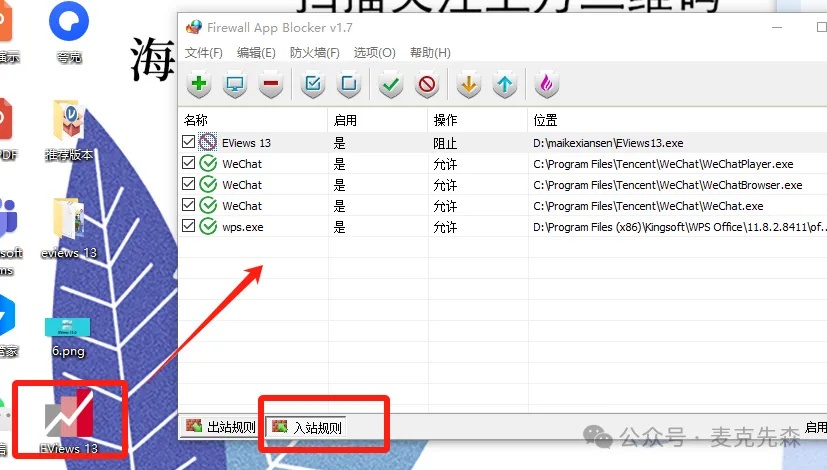Open the 编辑(E) menu
The image size is (827, 470).
coord(256,53)
